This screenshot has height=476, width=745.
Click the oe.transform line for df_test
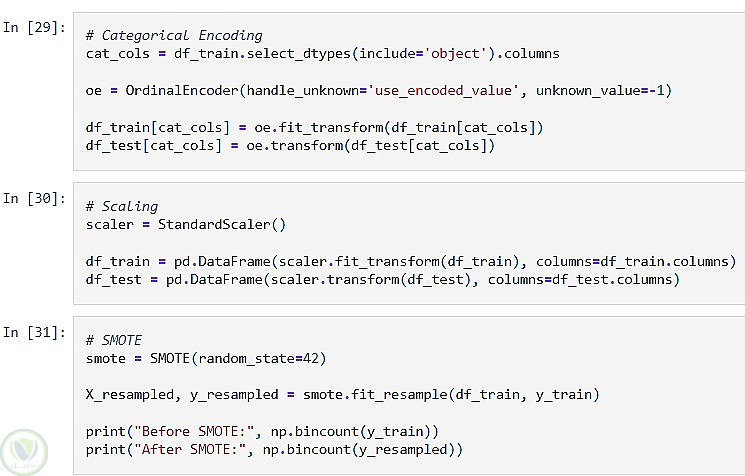[290, 145]
